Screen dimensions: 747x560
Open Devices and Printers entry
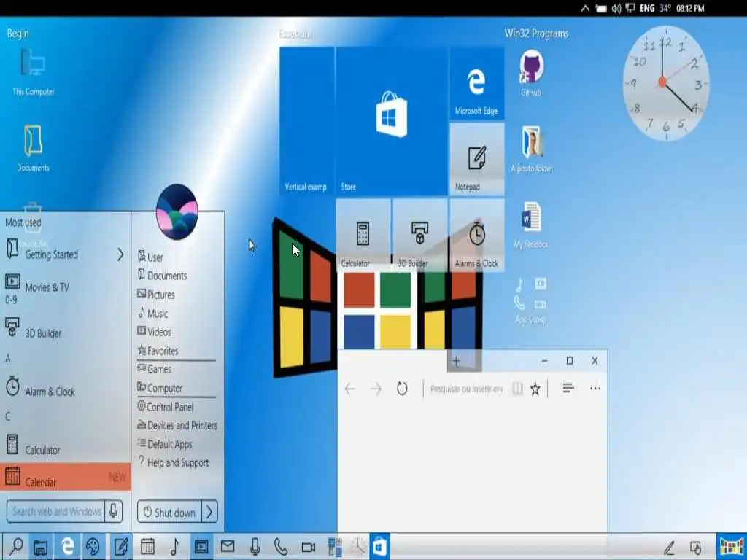click(x=177, y=425)
